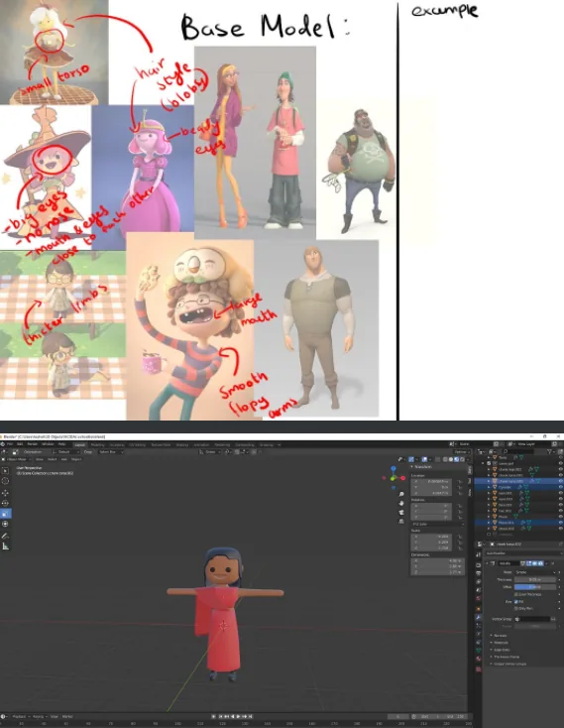
Task: Toggle collection exclude checkbox in outliner
Action: (x=489, y=463)
